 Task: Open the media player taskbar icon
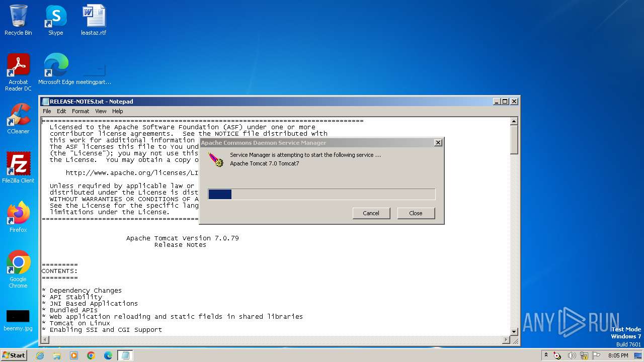click(x=74, y=355)
